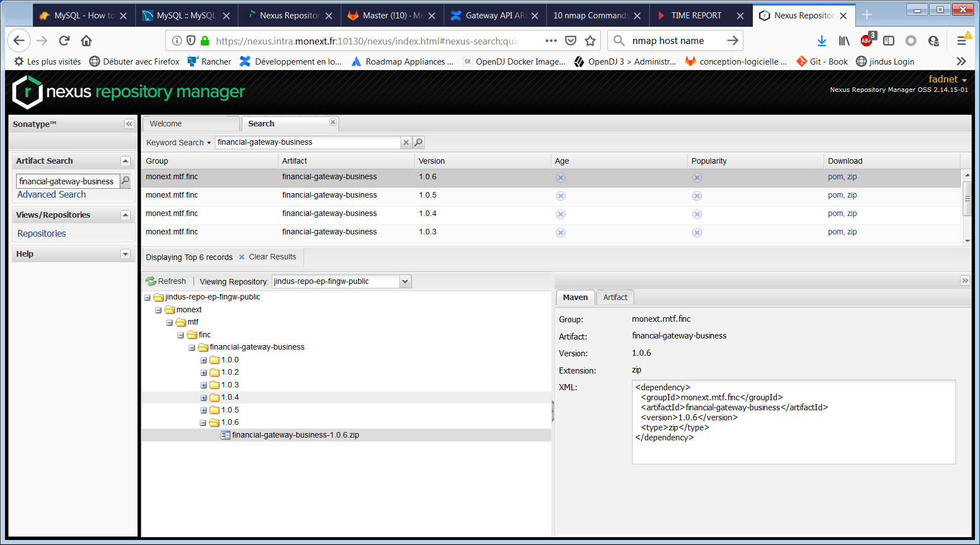Collapse the Views/Repositories panel section
980x545 pixels.
[125, 215]
